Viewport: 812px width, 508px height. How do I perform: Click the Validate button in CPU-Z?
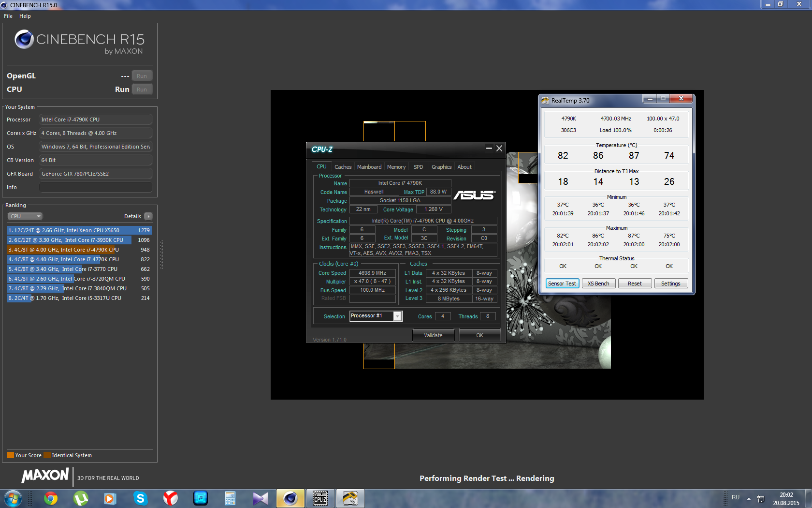[433, 335]
